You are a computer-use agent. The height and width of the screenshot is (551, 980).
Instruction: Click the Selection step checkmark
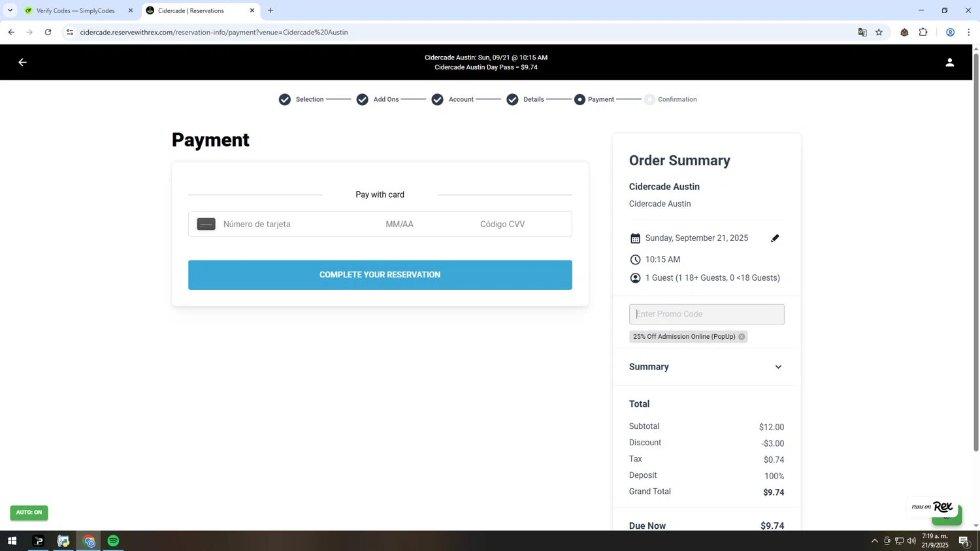[285, 99]
